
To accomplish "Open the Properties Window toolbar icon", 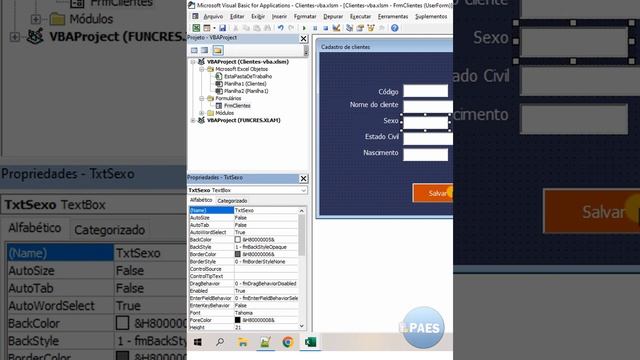I will (360, 28).
